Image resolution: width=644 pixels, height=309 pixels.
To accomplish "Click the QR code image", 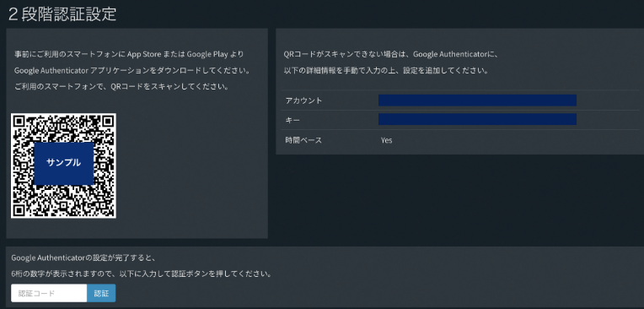I will pyautogui.click(x=64, y=165).
